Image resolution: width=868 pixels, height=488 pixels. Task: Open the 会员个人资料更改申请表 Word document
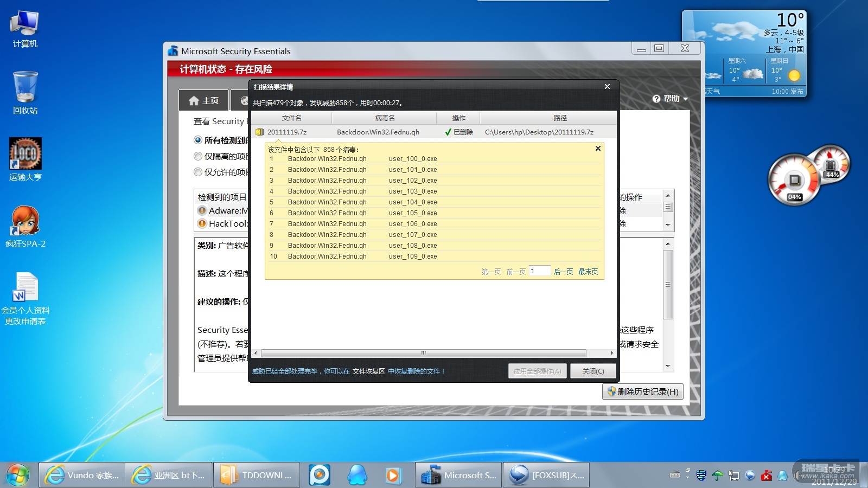coord(25,298)
